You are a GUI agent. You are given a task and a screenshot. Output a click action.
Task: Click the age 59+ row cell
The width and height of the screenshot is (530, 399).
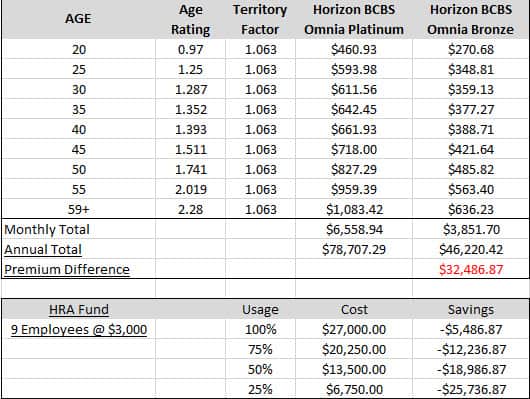(78, 209)
